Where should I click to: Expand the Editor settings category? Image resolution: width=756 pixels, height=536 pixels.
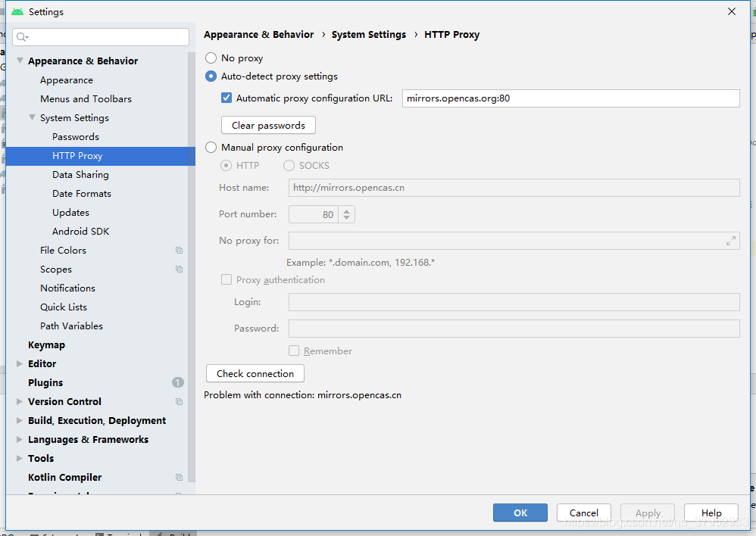click(20, 364)
